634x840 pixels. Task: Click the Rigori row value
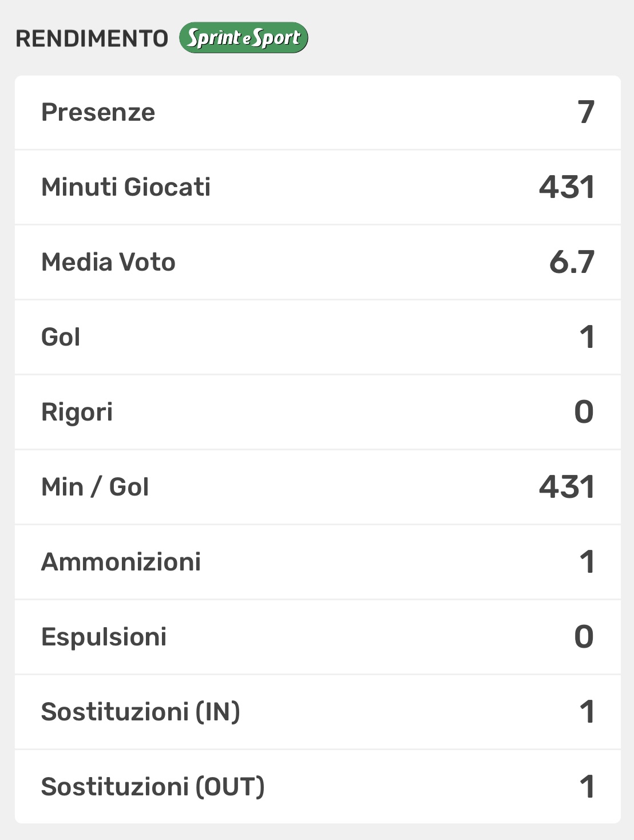(584, 412)
